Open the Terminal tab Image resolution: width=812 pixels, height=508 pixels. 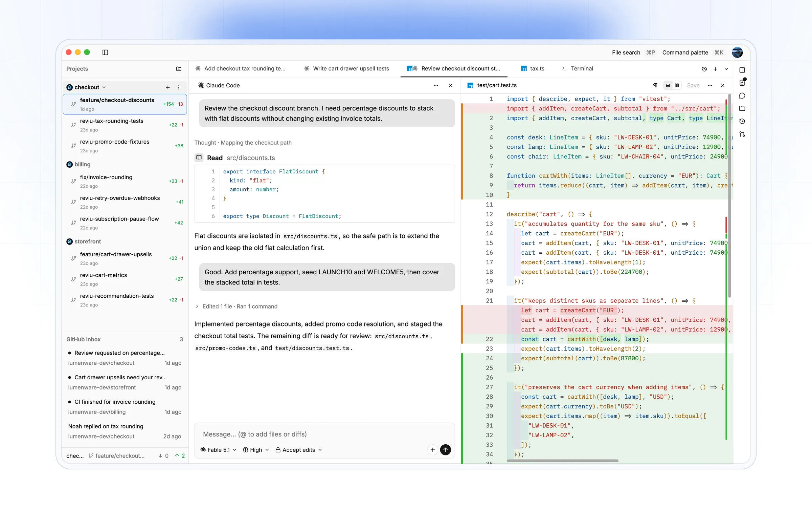pos(578,68)
